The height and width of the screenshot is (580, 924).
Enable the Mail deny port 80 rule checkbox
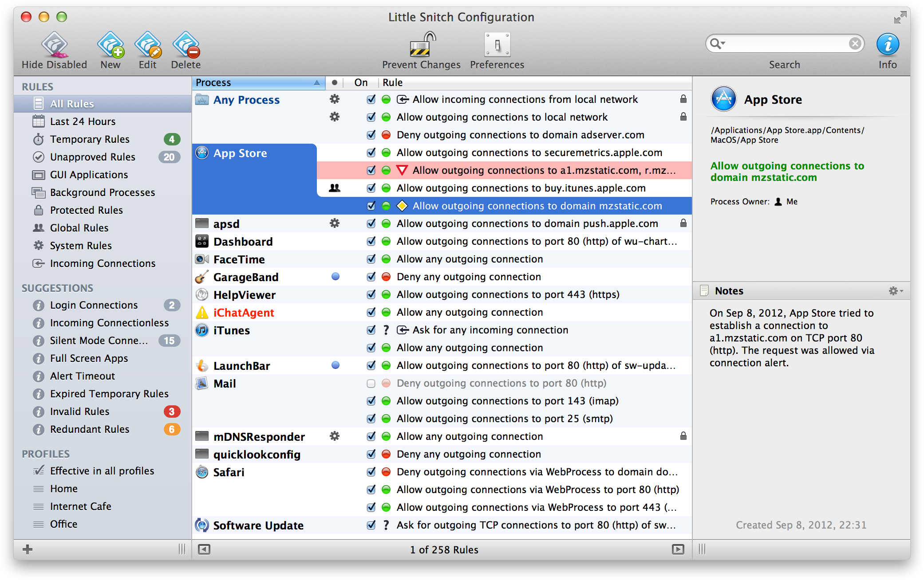tap(371, 384)
